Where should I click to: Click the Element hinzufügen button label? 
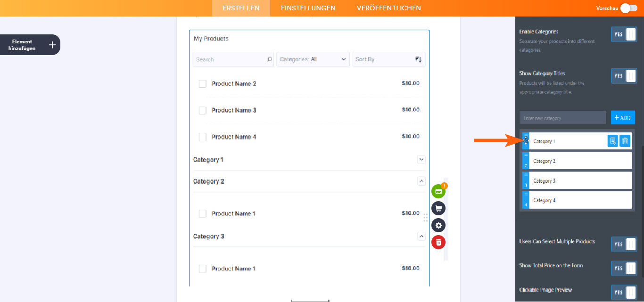[x=22, y=45]
